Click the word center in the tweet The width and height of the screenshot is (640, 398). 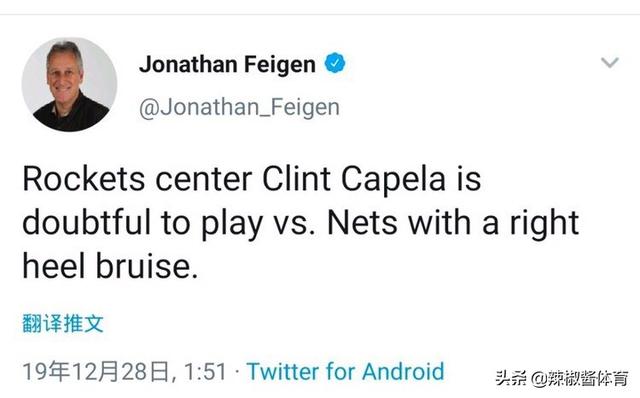pos(204,180)
